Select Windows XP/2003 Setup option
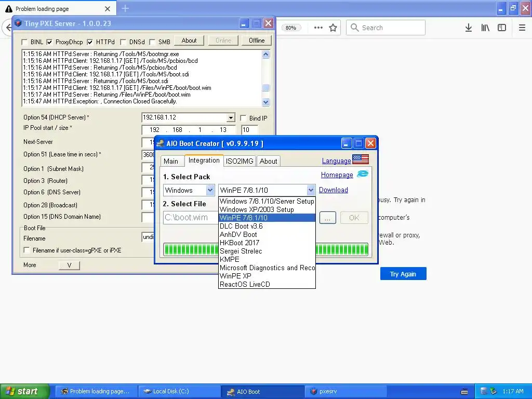This screenshot has height=399, width=532. (267, 210)
